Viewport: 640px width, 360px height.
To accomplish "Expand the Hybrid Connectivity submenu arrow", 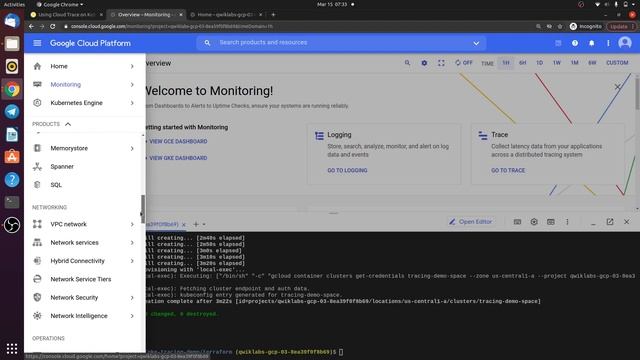I will pyautogui.click(x=132, y=261).
